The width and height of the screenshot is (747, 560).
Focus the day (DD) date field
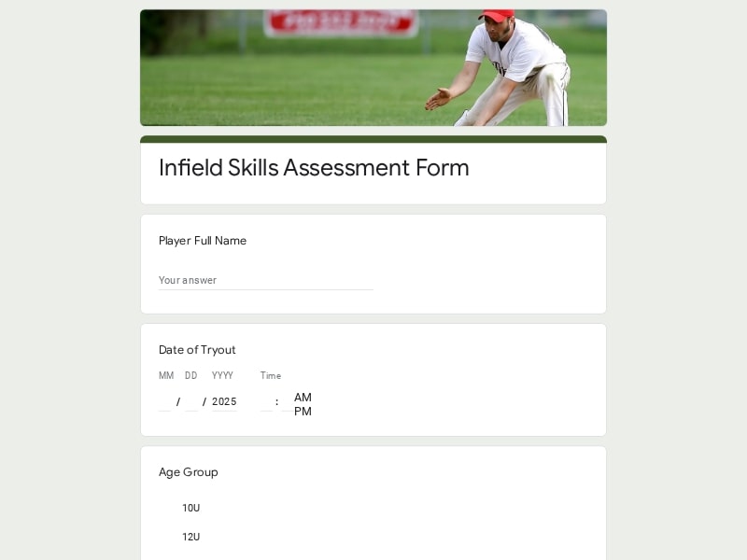(x=191, y=402)
